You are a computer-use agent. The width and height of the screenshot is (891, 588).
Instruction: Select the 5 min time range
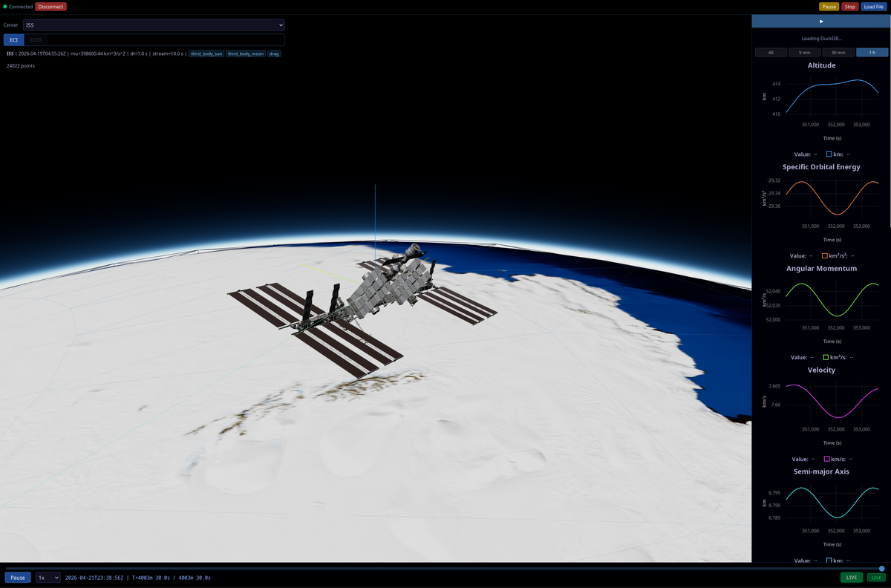pyautogui.click(x=805, y=53)
